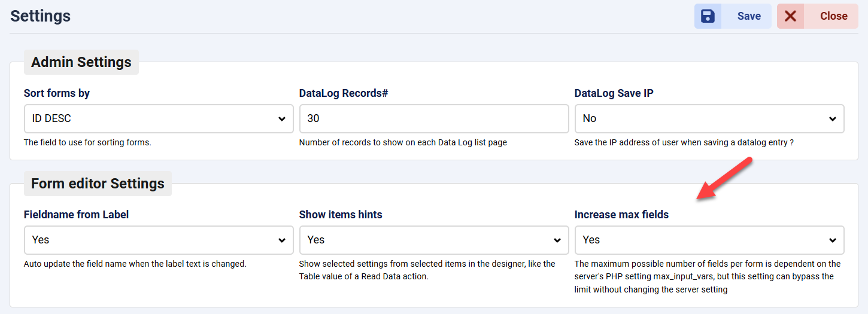The width and height of the screenshot is (868, 314).
Task: Click the "Sort forms by" field label
Action: (57, 93)
